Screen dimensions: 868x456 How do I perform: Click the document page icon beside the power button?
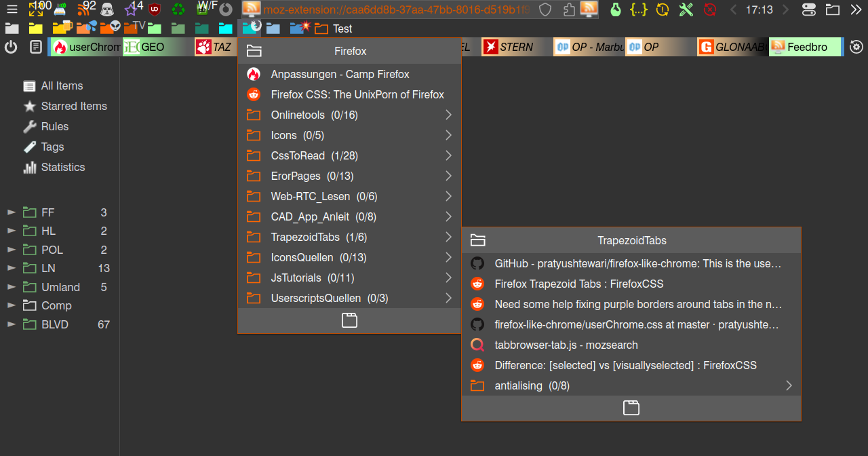click(36, 47)
